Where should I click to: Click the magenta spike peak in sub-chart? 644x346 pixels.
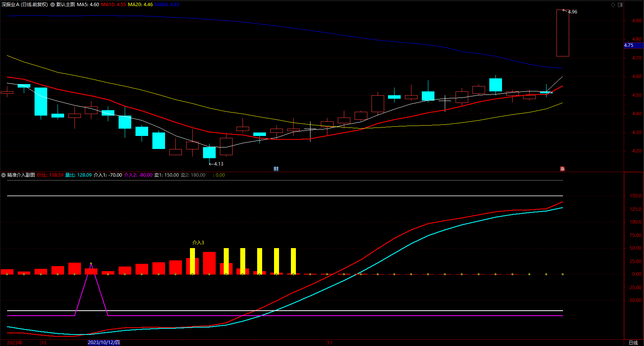point(91,264)
